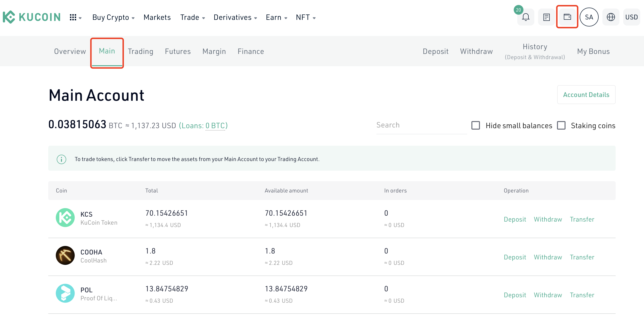The width and height of the screenshot is (644, 315).
Task: Click the Coin column header
Action: 61,191
